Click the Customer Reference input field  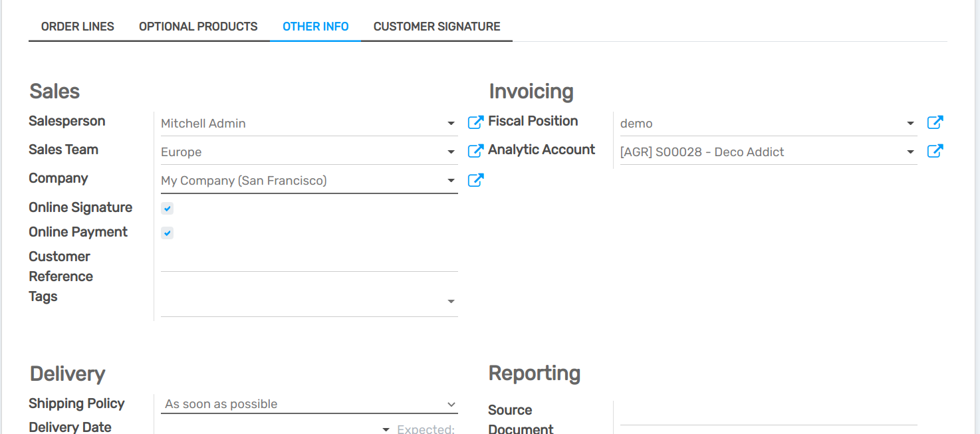[x=309, y=261]
